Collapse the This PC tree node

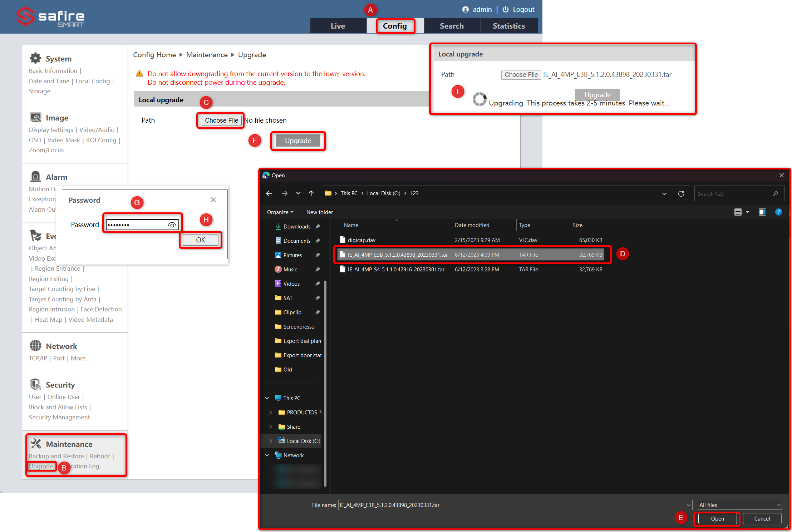click(x=267, y=398)
